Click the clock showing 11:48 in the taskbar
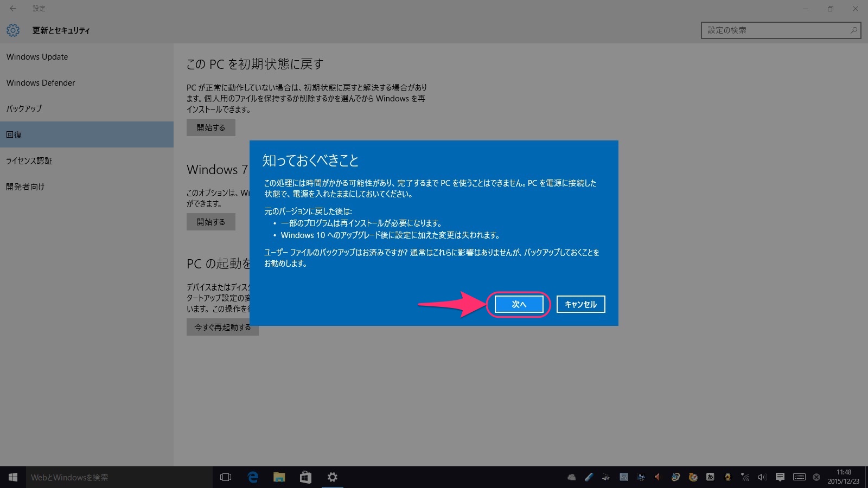Image resolution: width=868 pixels, height=488 pixels. point(844,477)
